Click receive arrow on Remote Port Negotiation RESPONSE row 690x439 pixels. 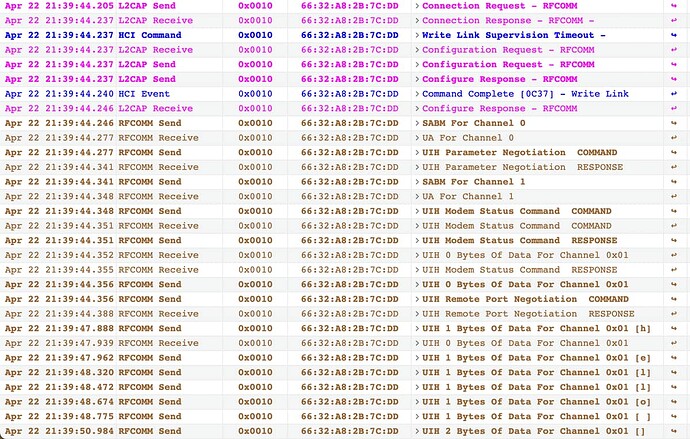point(674,314)
